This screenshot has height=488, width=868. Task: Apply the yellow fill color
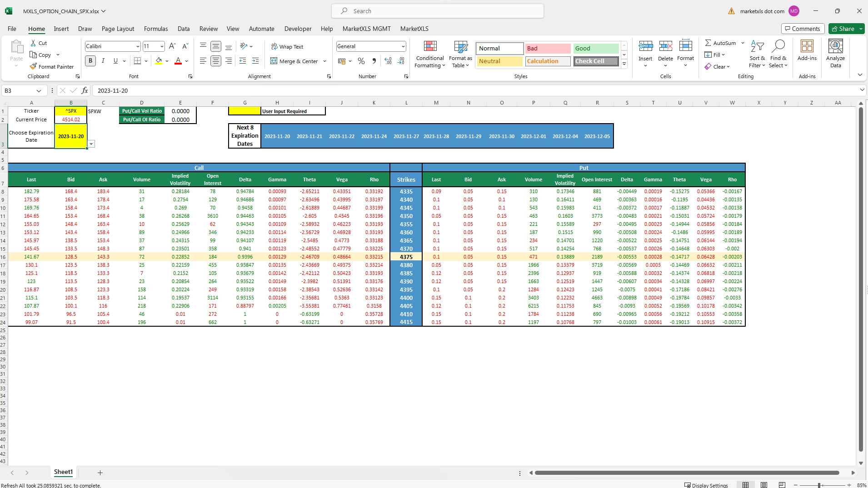click(x=159, y=60)
